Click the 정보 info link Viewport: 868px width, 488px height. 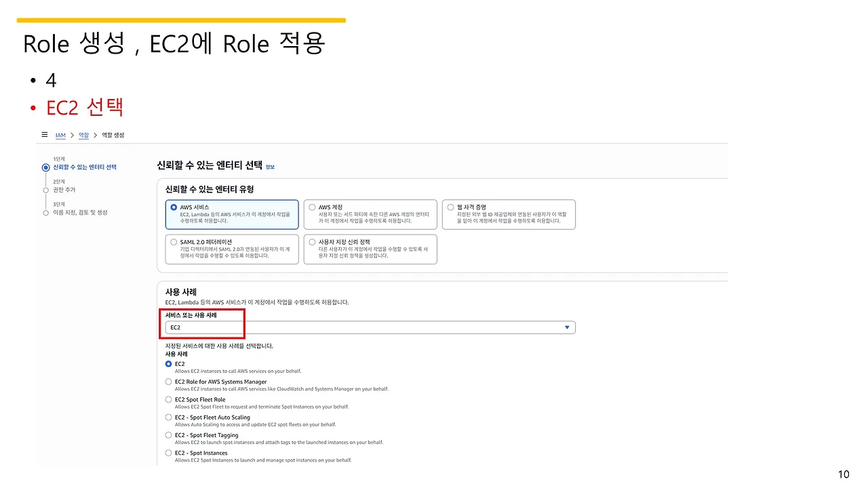pyautogui.click(x=270, y=167)
